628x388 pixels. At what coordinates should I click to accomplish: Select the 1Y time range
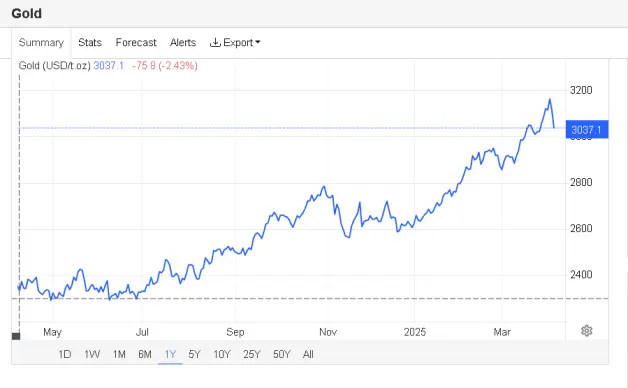pyautogui.click(x=170, y=354)
